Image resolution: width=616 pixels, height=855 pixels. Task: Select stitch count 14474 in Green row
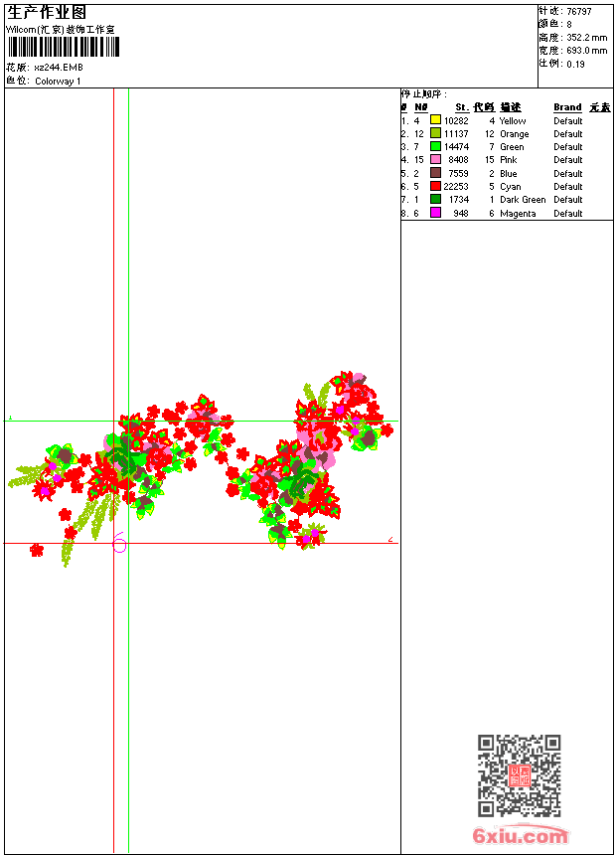tap(456, 147)
